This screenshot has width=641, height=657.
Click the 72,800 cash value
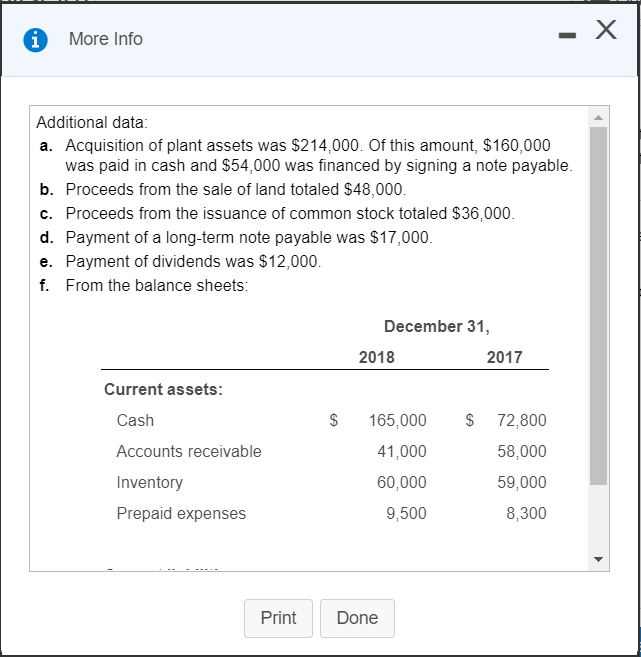click(522, 420)
